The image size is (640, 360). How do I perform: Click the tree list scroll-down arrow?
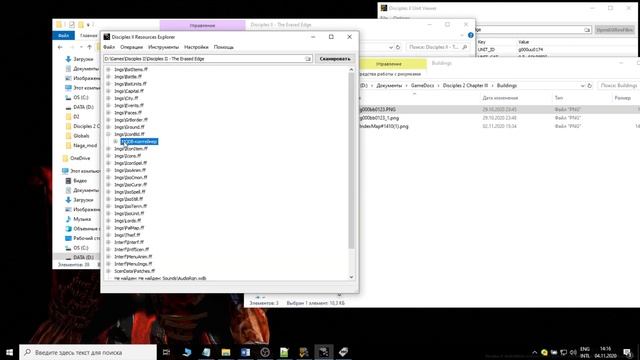pyautogui.click(x=351, y=277)
